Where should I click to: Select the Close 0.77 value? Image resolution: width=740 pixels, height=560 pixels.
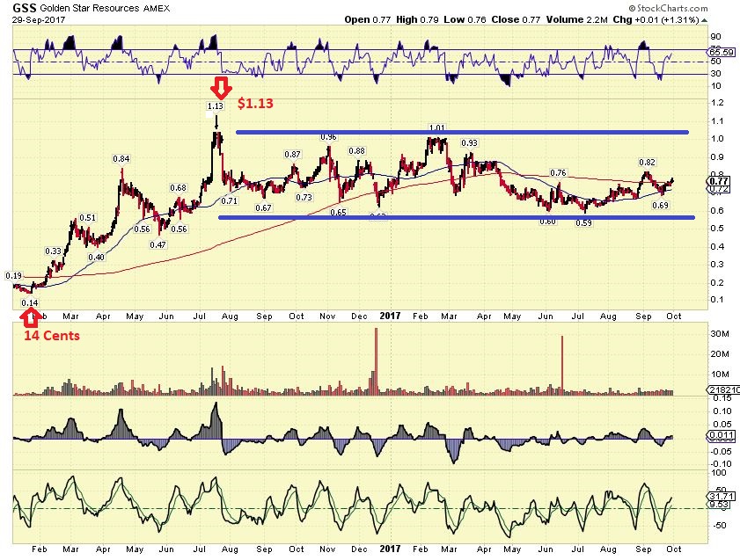[x=516, y=20]
